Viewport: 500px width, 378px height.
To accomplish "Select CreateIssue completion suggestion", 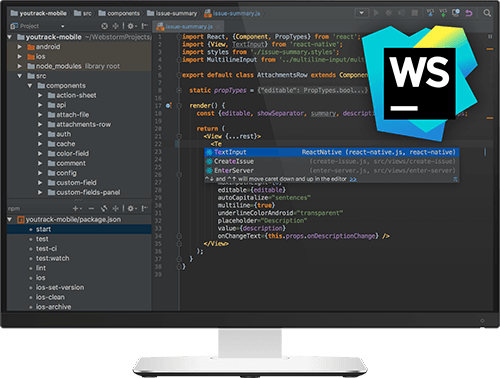I will coord(332,161).
